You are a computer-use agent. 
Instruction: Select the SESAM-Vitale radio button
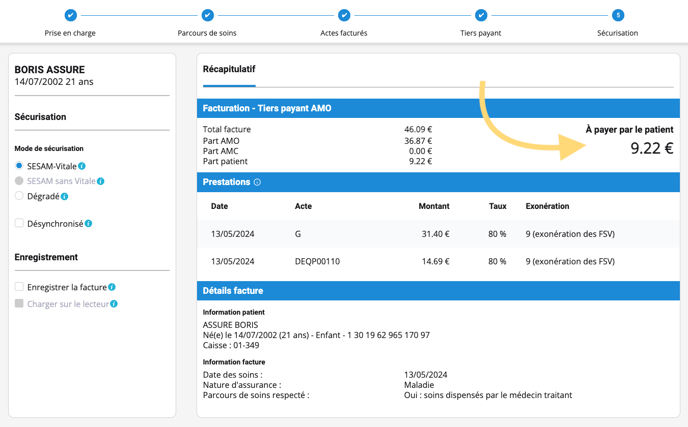click(x=19, y=166)
